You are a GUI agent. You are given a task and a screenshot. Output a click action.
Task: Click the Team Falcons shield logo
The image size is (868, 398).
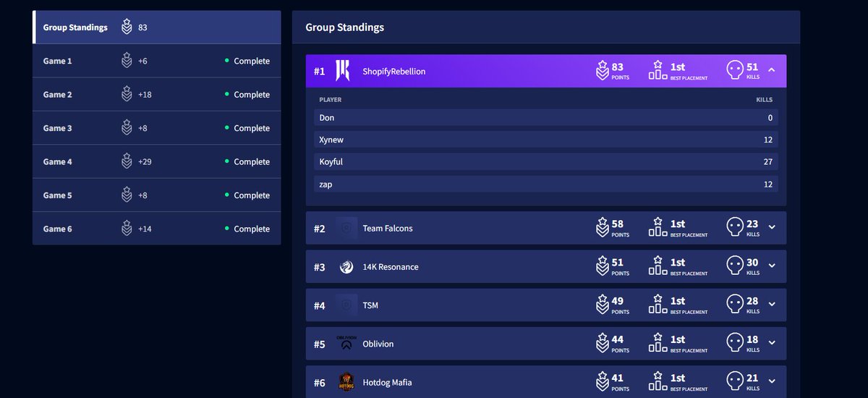[346, 228]
